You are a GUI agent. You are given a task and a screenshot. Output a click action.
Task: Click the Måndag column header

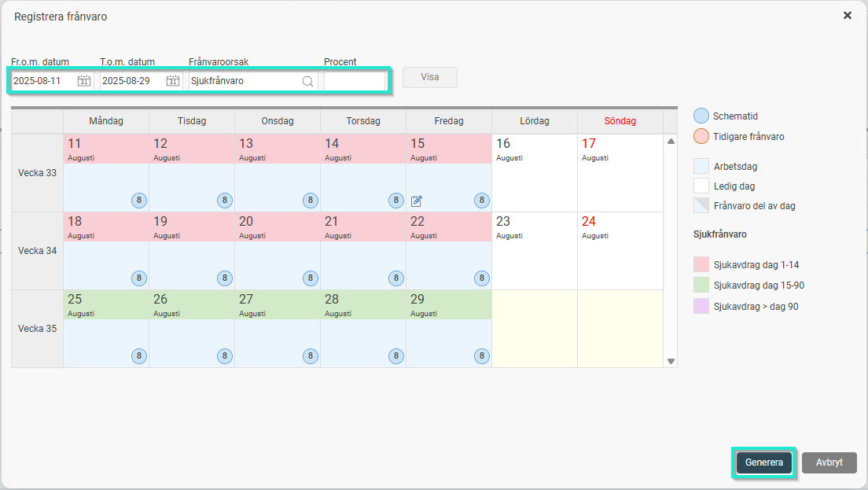pos(106,121)
